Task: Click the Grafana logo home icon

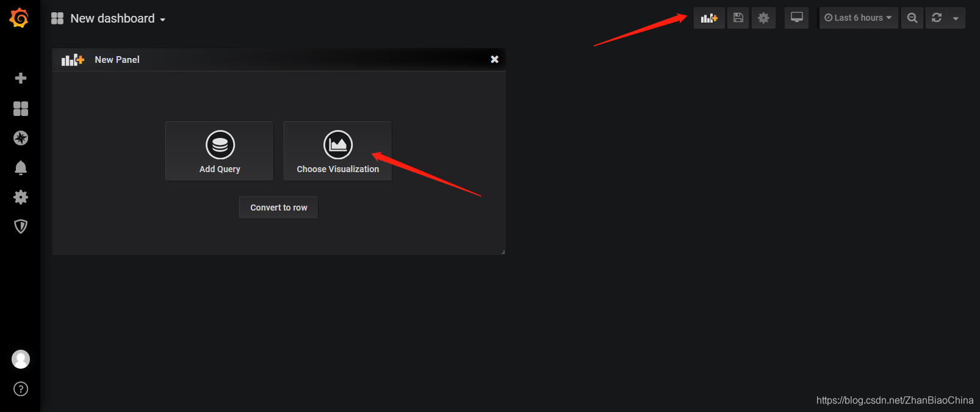Action: tap(20, 18)
